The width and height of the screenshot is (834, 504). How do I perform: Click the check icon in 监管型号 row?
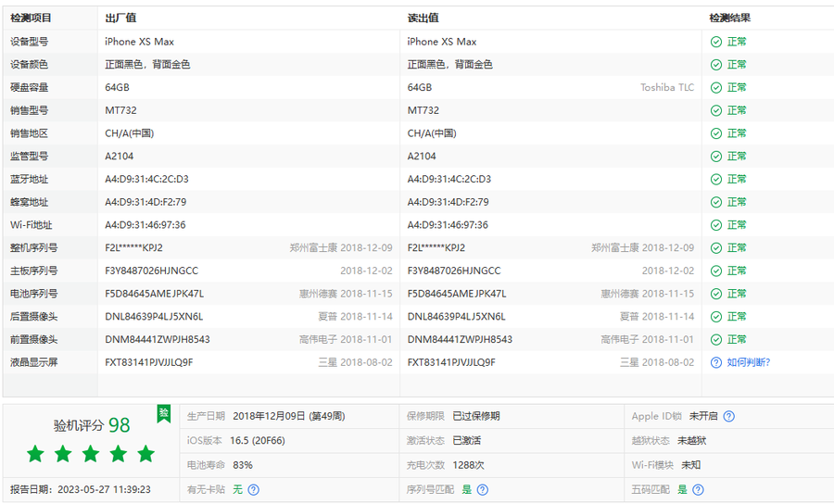[716, 157]
